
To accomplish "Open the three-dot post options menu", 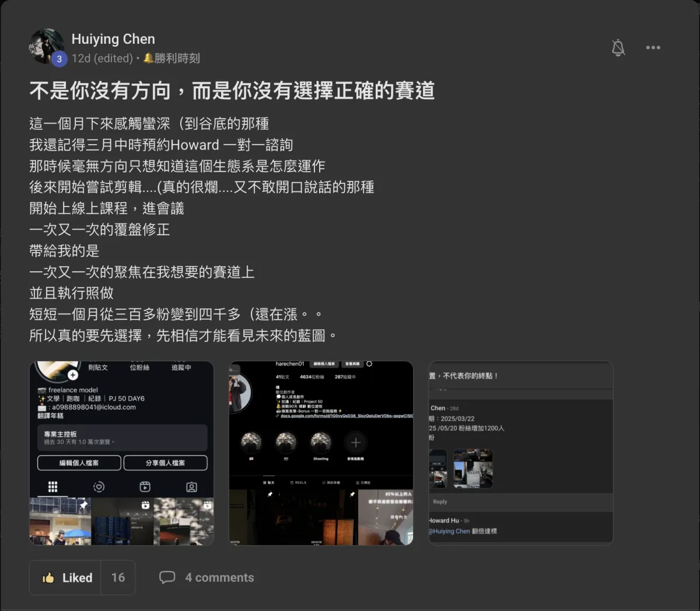I will coord(653,48).
